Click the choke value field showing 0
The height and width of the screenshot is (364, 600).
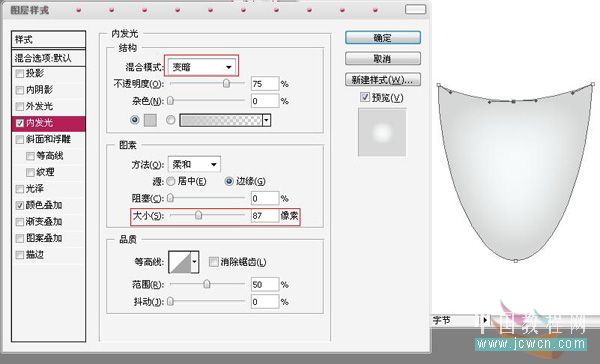265,198
